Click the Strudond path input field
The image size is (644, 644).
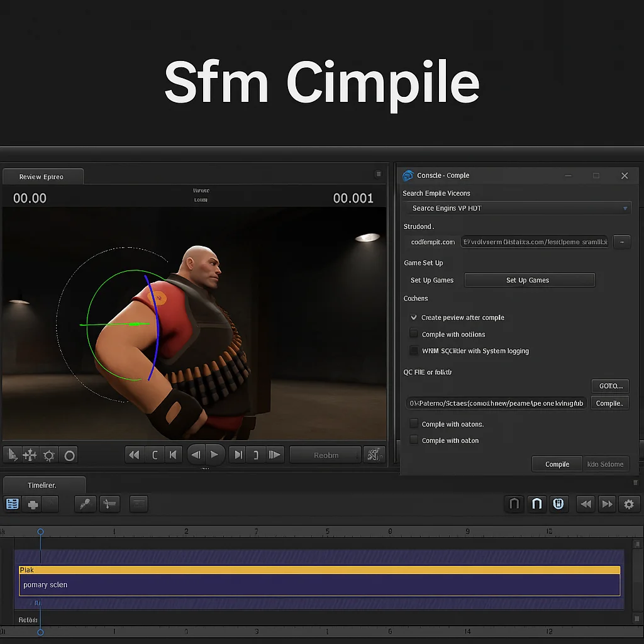point(535,242)
